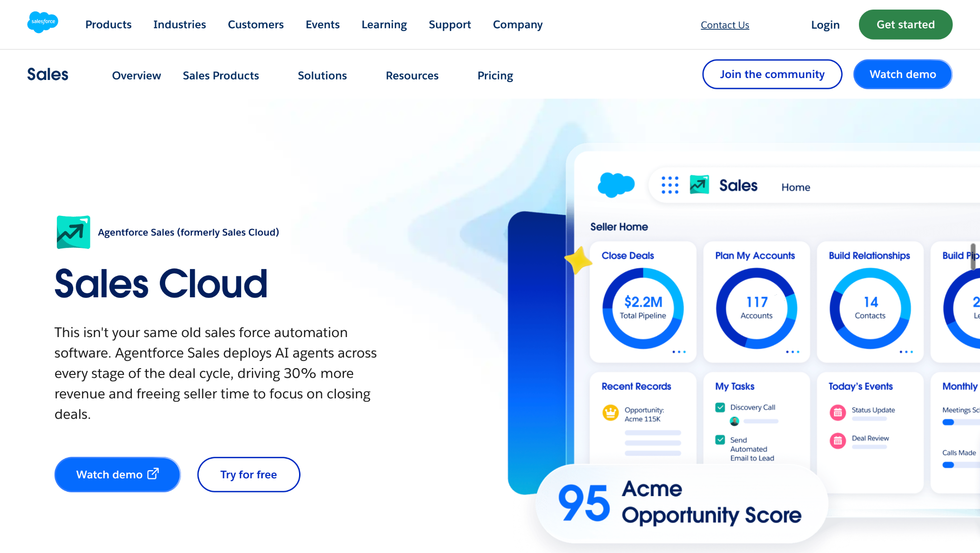Open Build Relationships card options dots
The height and width of the screenshot is (553, 980).
point(906,352)
